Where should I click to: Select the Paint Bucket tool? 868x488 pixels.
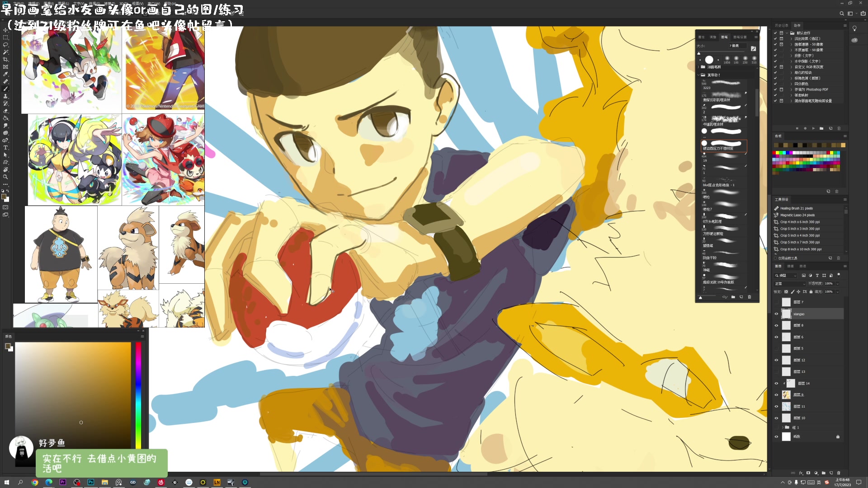5,118
